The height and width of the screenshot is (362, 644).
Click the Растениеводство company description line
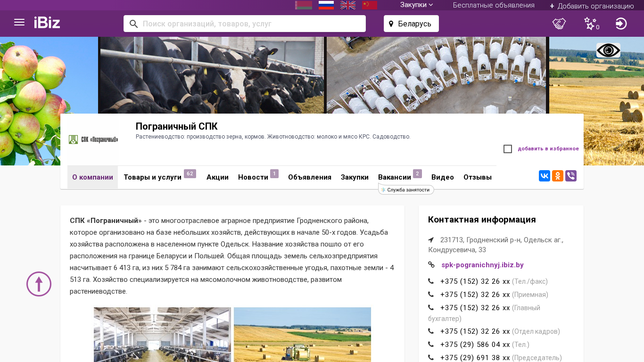coord(273,137)
